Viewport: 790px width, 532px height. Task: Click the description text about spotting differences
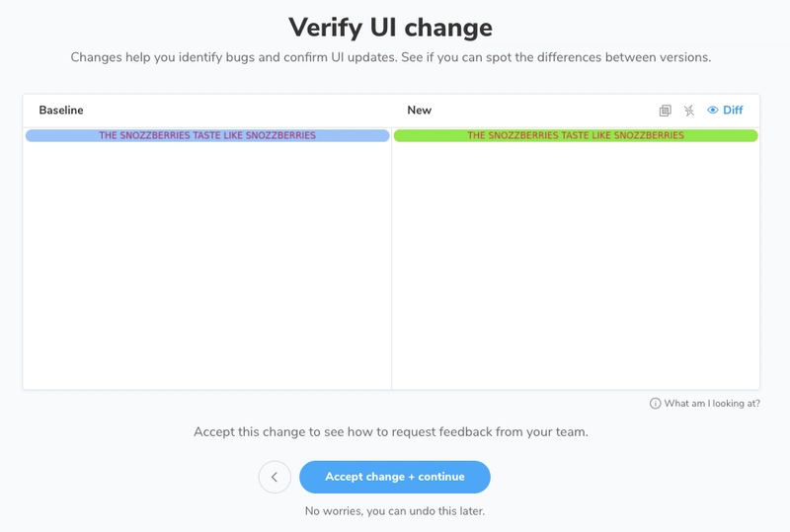point(390,57)
